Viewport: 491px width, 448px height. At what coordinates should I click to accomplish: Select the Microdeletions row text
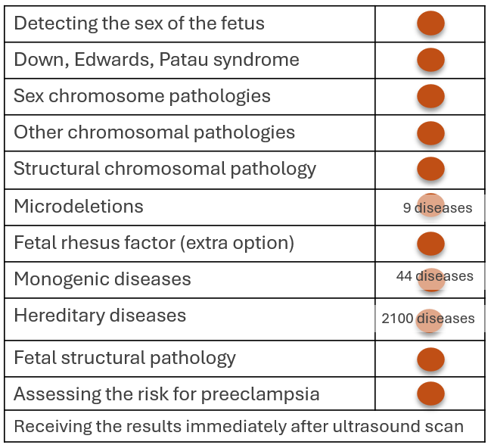[x=79, y=206]
